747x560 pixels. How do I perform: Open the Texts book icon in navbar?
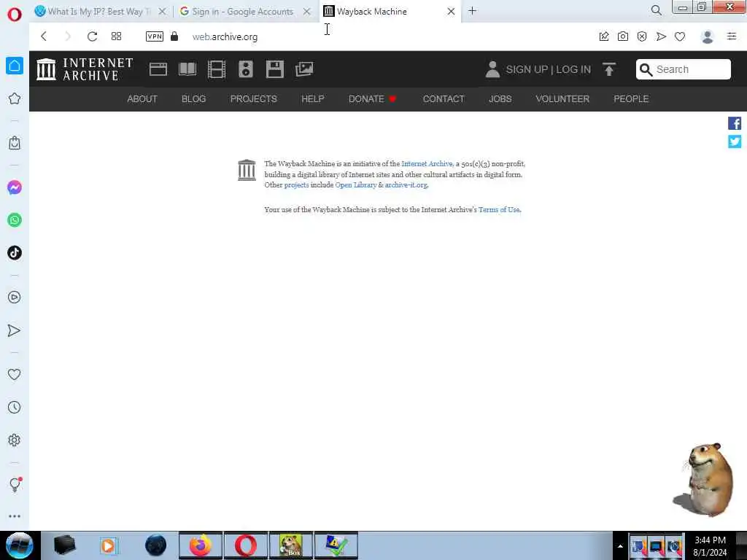(x=187, y=69)
